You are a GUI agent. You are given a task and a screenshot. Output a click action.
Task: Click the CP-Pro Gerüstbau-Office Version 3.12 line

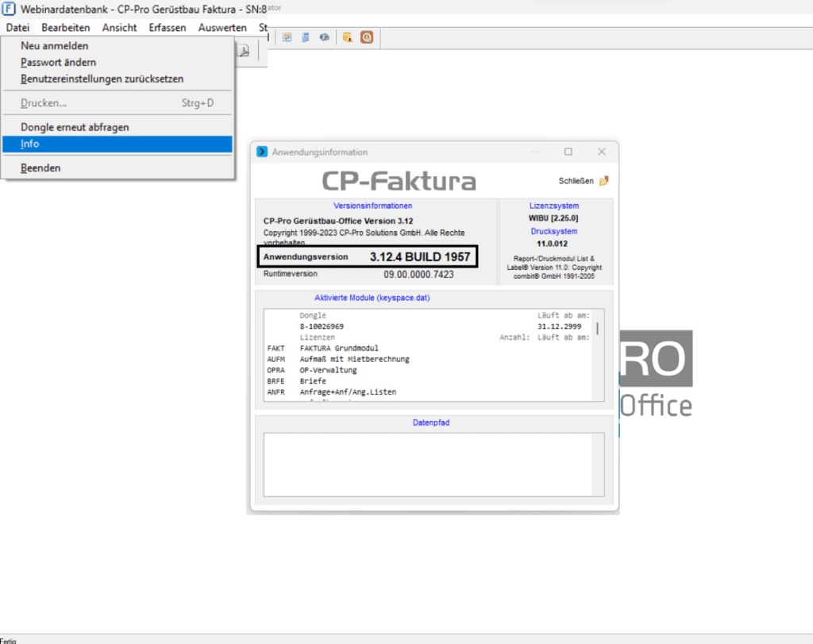(338, 221)
